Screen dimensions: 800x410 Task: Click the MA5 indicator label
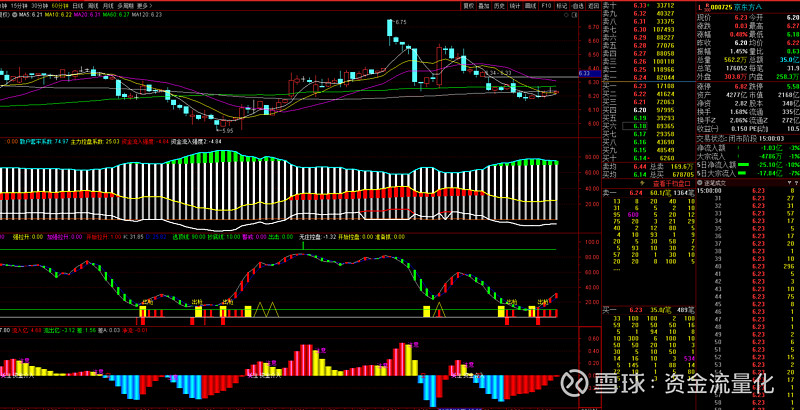pyautogui.click(x=30, y=15)
